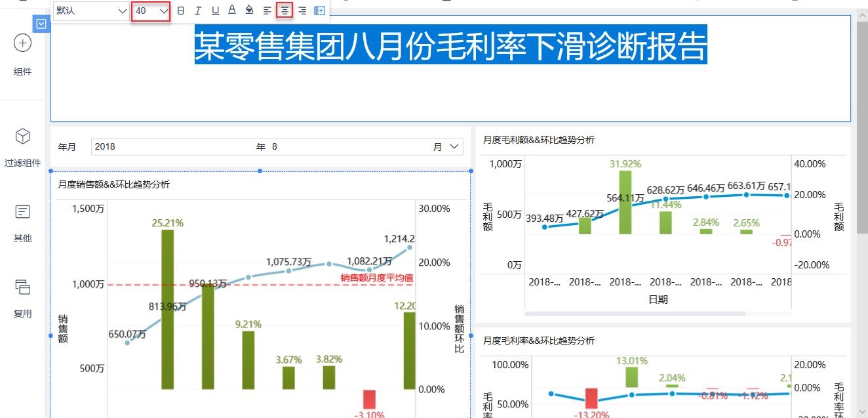This screenshot has height=418, width=868.
Task: Click the year field showing 2018
Action: coord(173,147)
